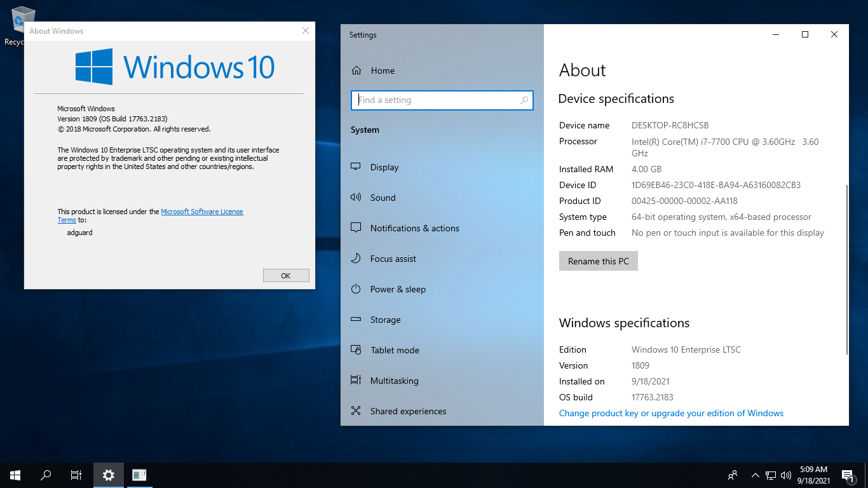The image size is (868, 488).
Task: Click the Shared experiences icon
Action: click(356, 411)
